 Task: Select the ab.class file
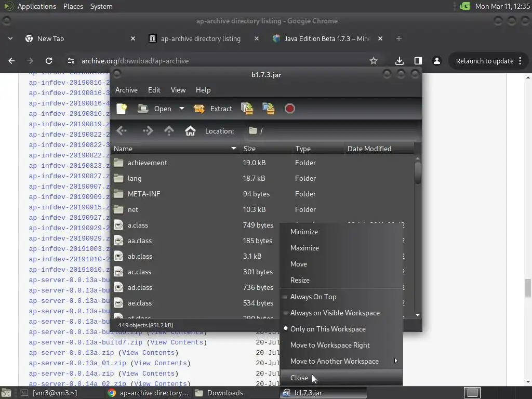pos(195,257)
